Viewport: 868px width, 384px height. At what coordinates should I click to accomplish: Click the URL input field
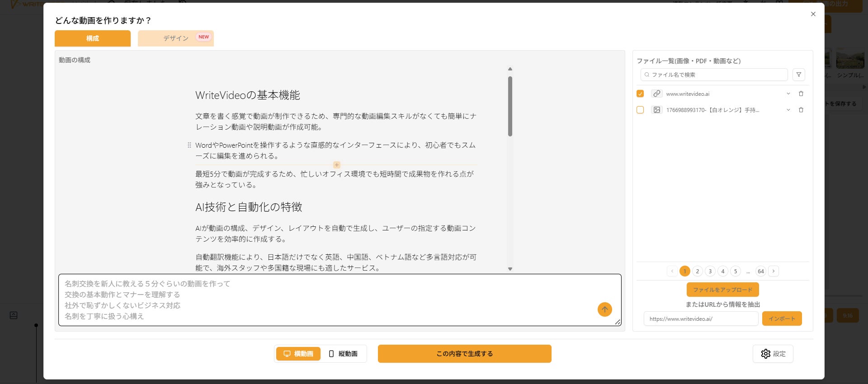[701, 318]
